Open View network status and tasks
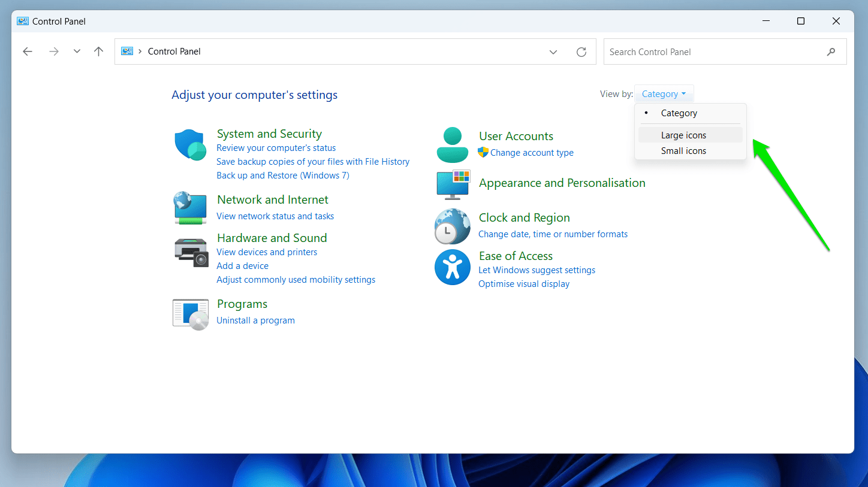This screenshot has height=487, width=868. [x=275, y=216]
